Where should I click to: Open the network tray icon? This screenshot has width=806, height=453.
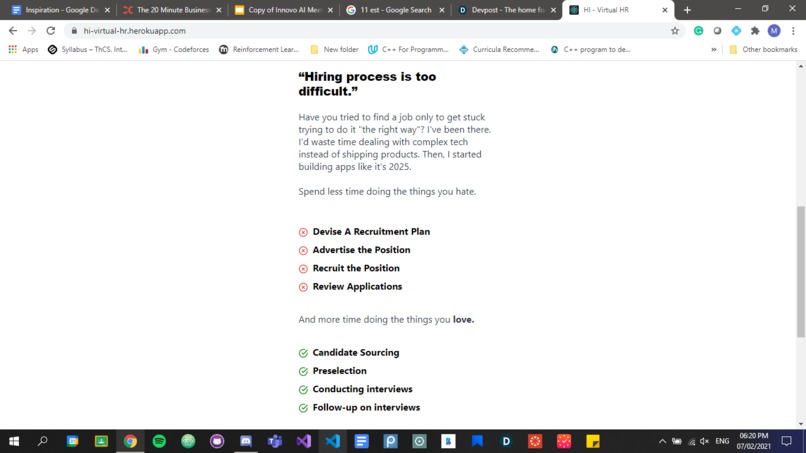tap(691, 441)
